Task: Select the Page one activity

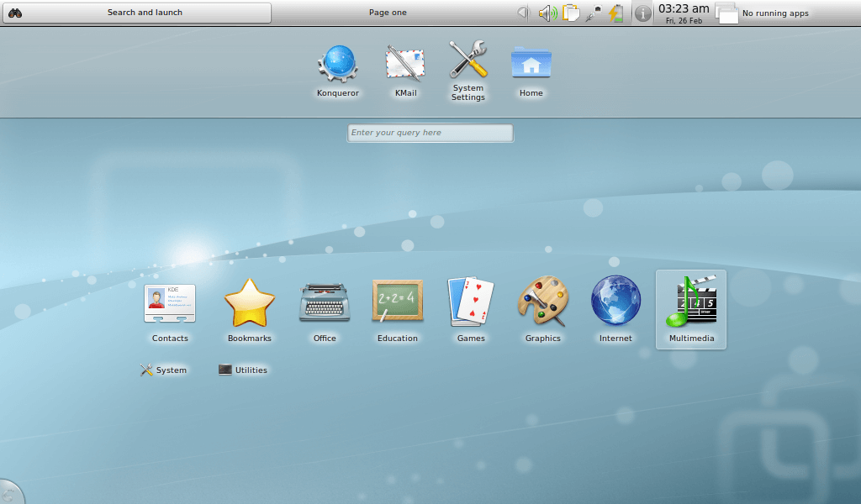Action: pyautogui.click(x=387, y=13)
